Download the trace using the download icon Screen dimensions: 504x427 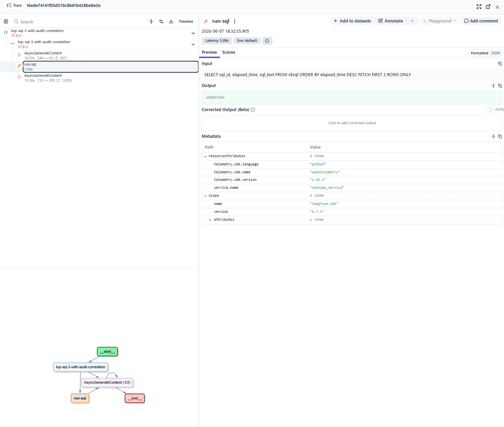pos(171,21)
